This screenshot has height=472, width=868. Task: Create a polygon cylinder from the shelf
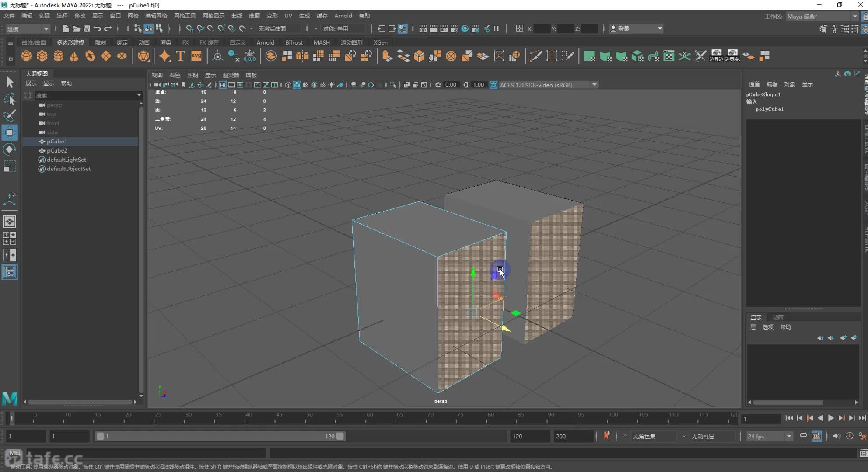point(58,56)
